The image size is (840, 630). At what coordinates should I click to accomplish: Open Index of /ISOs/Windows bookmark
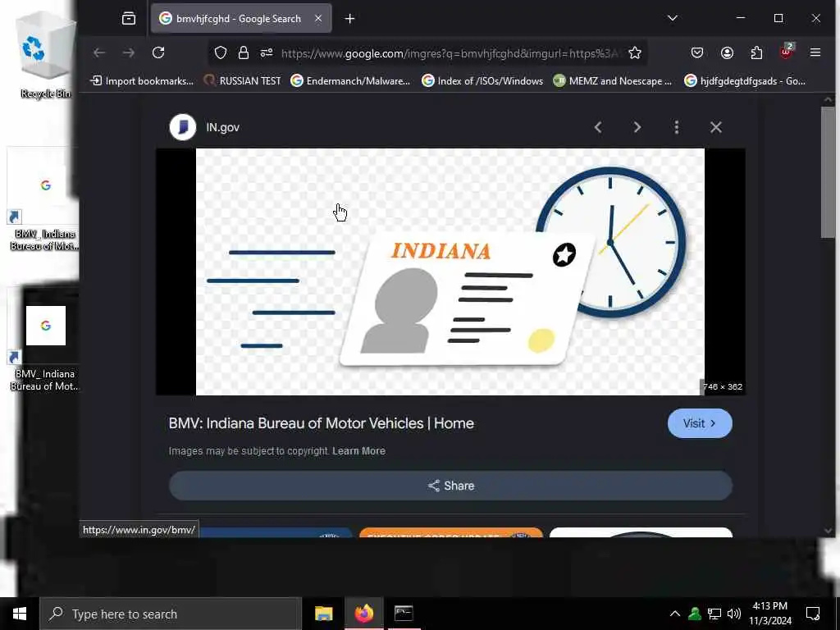482,81
